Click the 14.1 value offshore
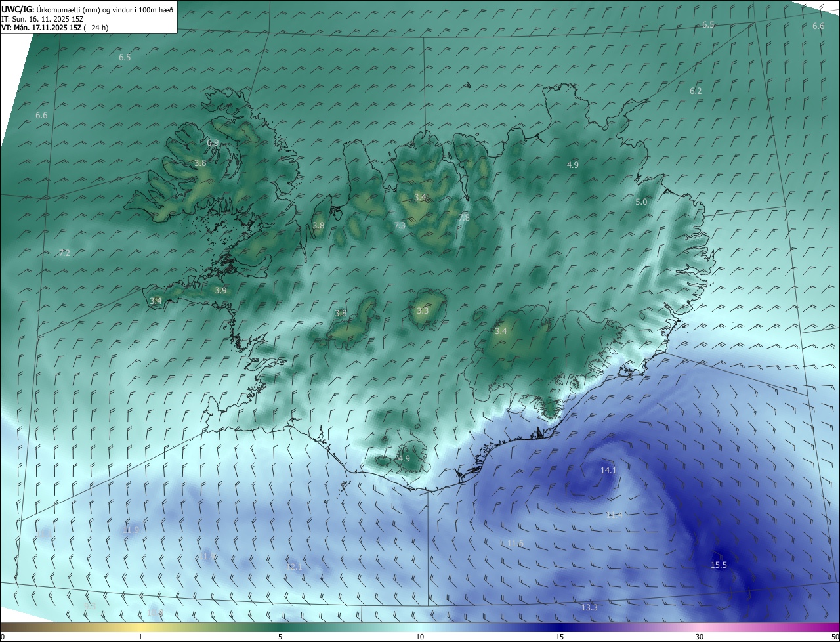 [x=608, y=471]
